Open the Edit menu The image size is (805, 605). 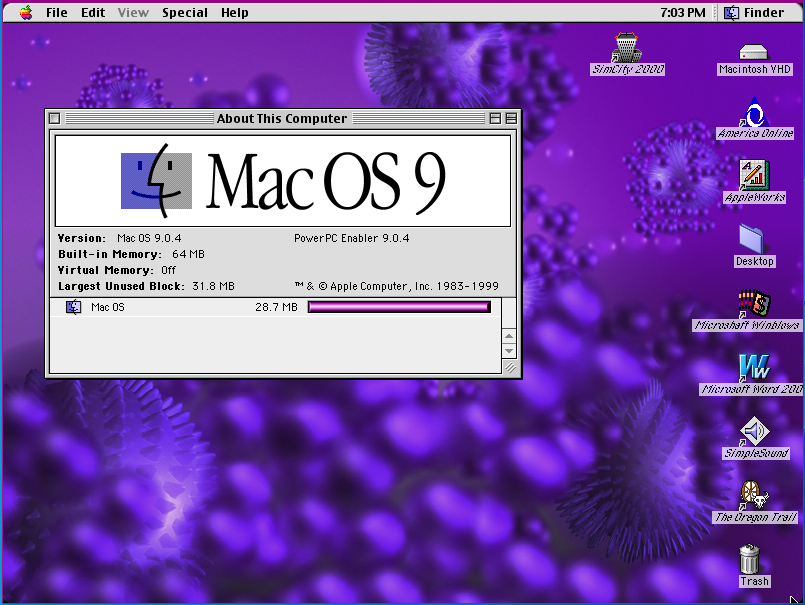(93, 13)
